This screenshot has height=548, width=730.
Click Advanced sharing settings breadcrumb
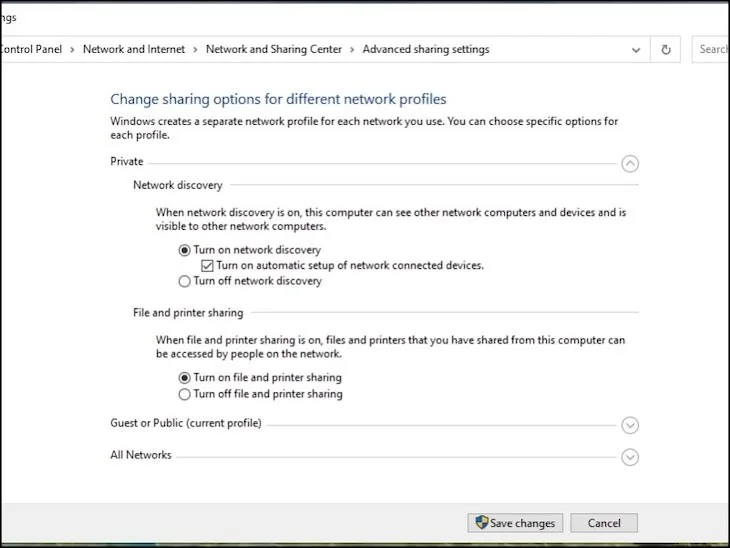pos(425,49)
